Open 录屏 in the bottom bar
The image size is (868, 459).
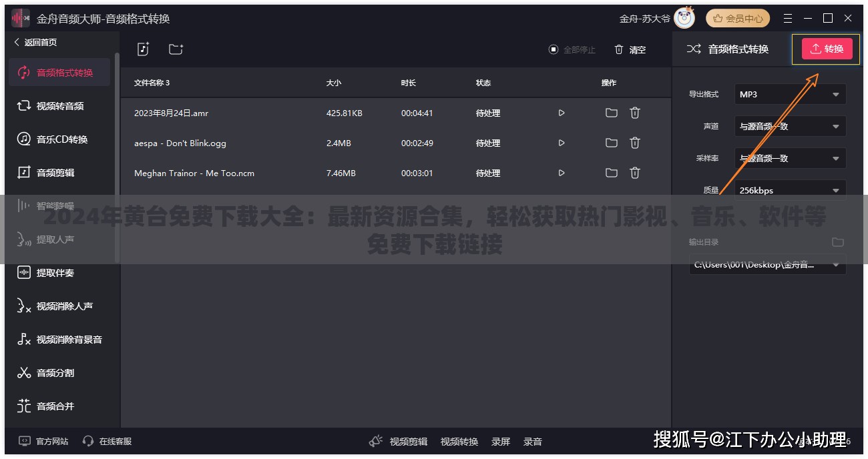(501, 441)
